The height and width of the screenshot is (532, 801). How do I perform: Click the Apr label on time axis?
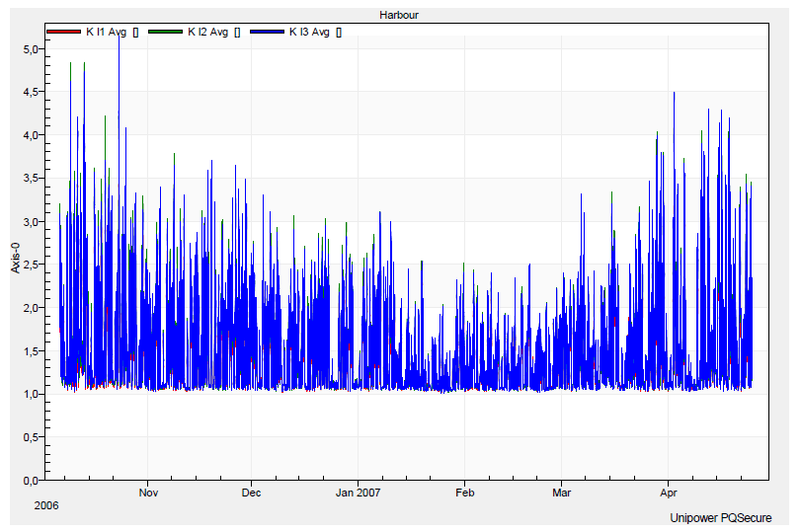[x=668, y=492]
